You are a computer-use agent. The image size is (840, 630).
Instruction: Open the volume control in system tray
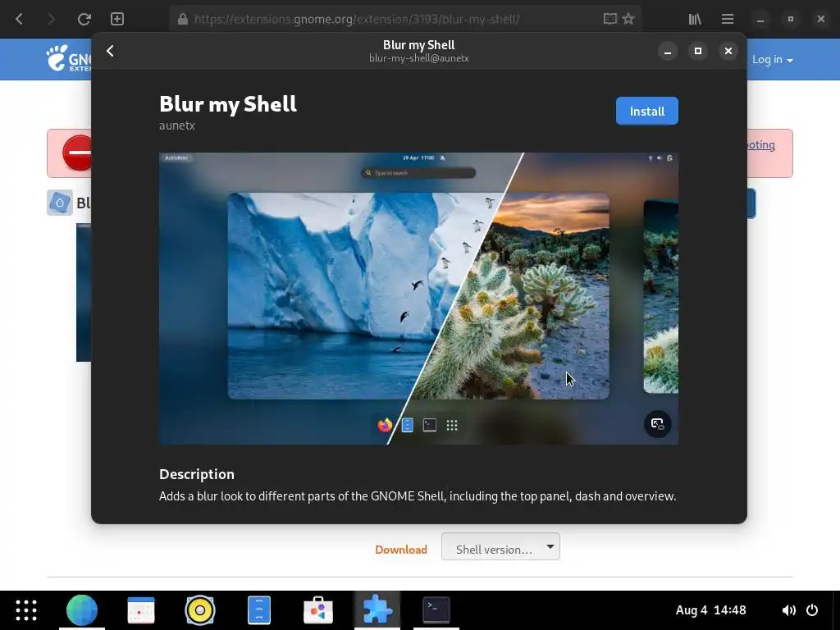[x=788, y=610]
